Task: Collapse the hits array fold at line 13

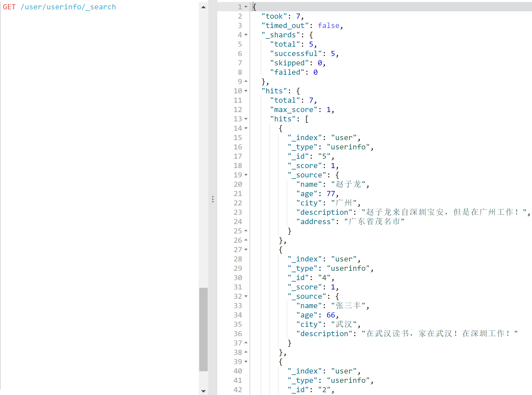Action: (246, 119)
